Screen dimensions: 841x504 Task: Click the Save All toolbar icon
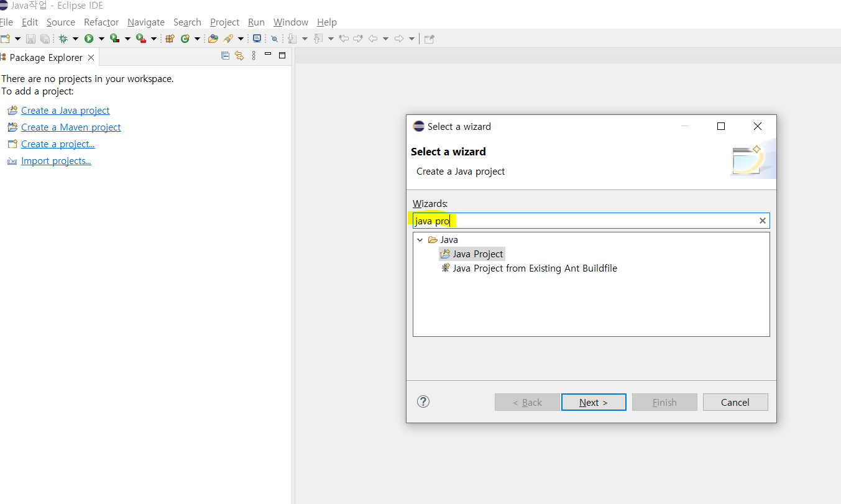click(45, 39)
